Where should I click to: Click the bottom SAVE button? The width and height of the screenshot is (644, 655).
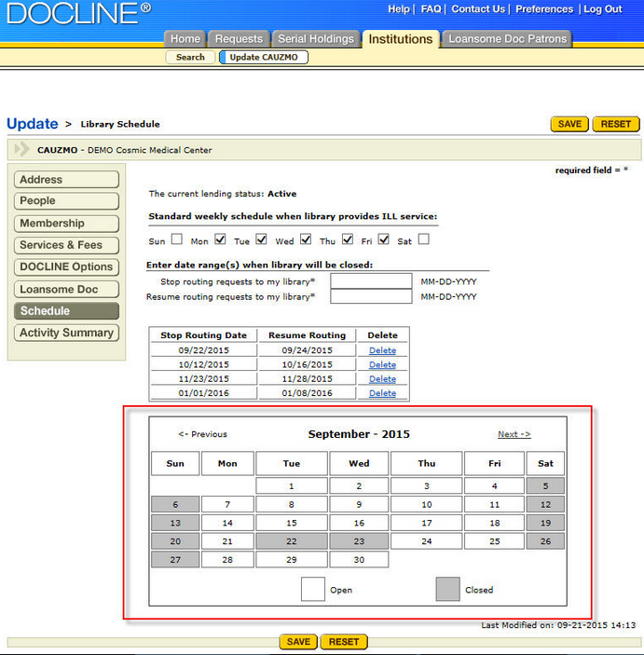coord(298,642)
